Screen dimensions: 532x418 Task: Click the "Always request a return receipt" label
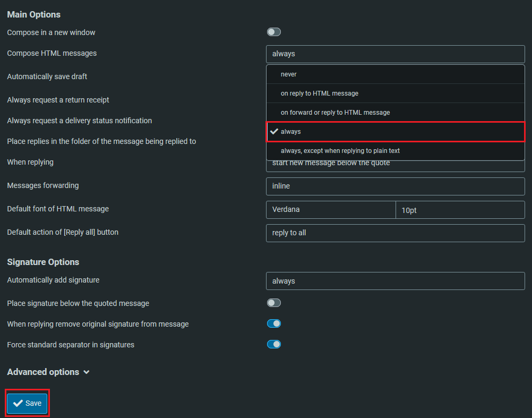[58, 100]
